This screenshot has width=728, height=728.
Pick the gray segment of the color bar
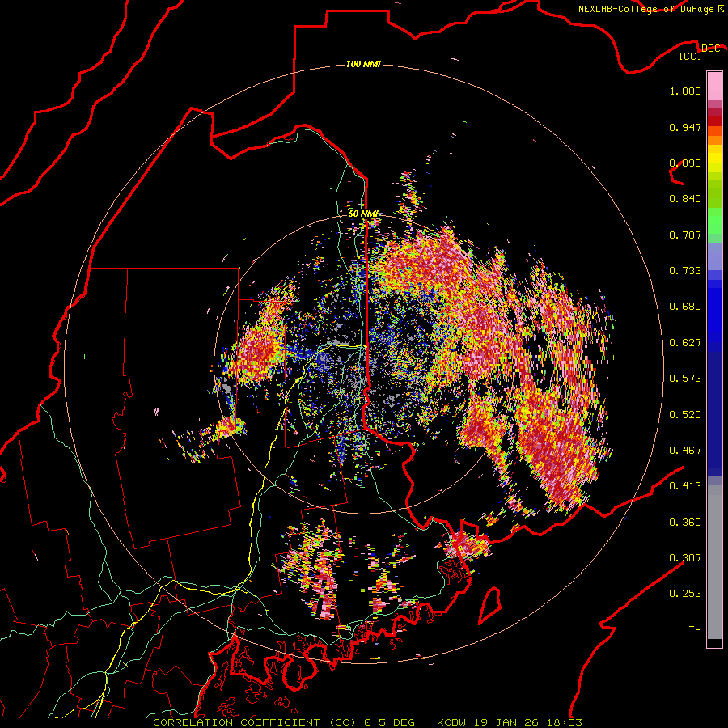[x=714, y=562]
